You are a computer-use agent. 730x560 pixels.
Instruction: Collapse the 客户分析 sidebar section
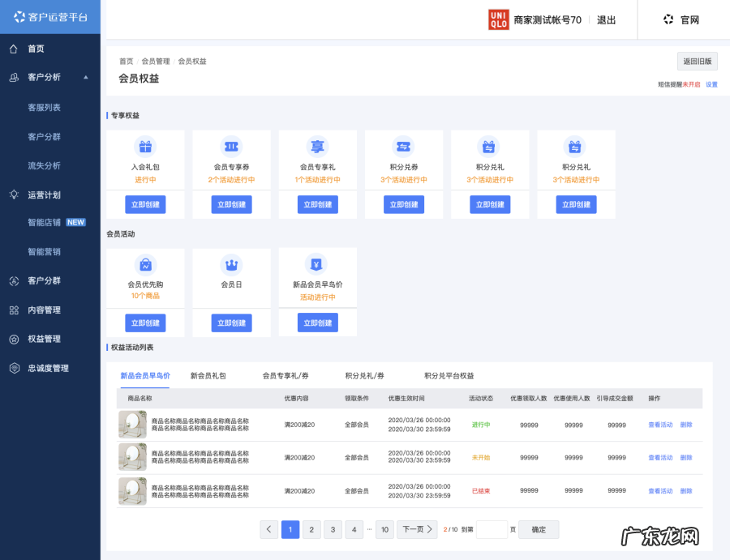[85, 77]
